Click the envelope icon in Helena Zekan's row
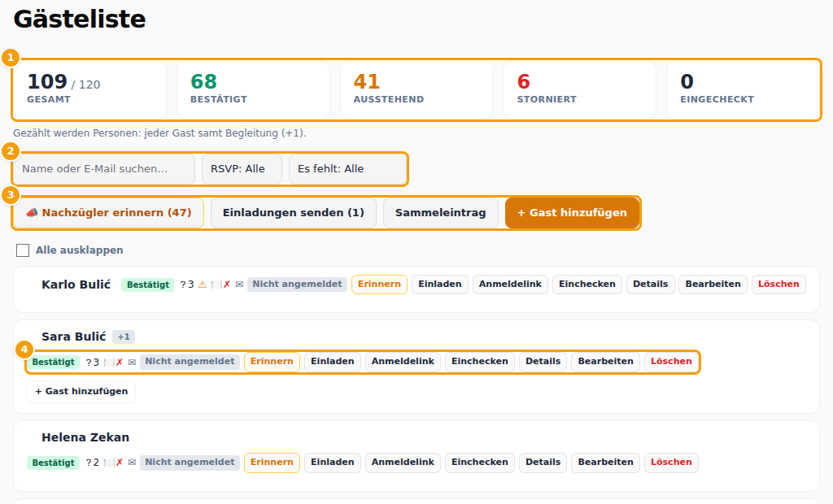This screenshot has width=833, height=504. point(133,463)
